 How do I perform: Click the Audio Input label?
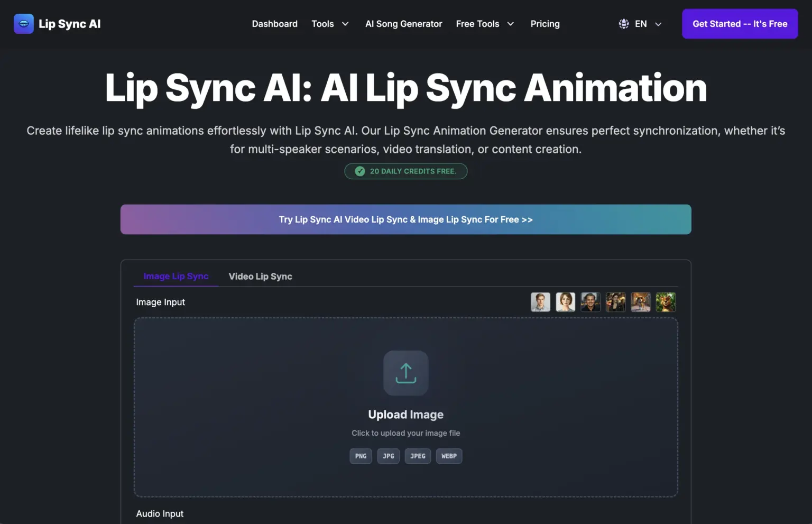point(160,513)
